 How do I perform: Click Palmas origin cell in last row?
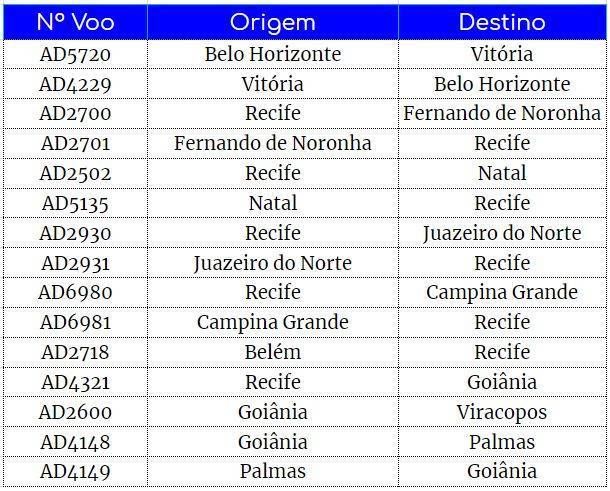[273, 472]
